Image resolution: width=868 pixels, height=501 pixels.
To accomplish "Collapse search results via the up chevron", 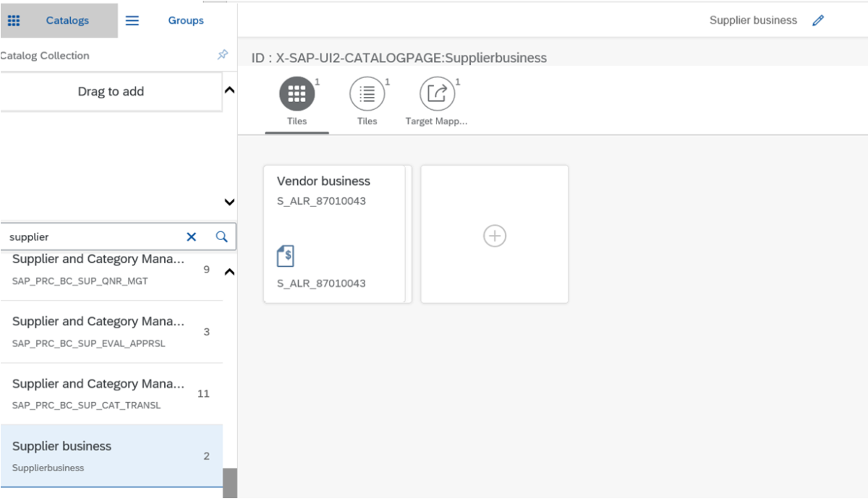I will tap(229, 271).
